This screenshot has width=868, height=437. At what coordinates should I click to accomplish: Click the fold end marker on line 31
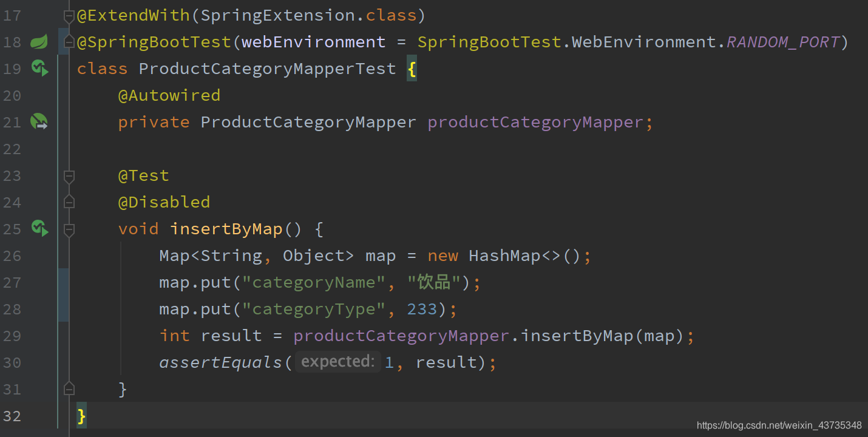click(x=69, y=388)
